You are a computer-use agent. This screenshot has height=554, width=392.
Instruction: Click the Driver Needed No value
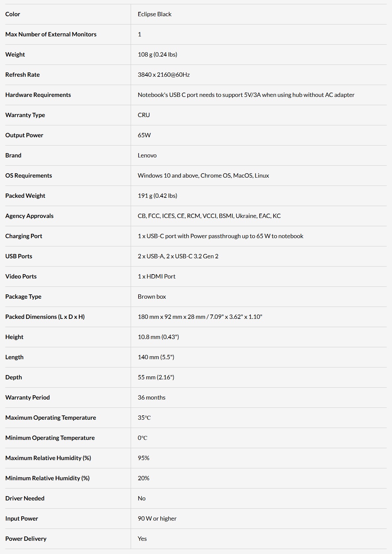pos(142,498)
